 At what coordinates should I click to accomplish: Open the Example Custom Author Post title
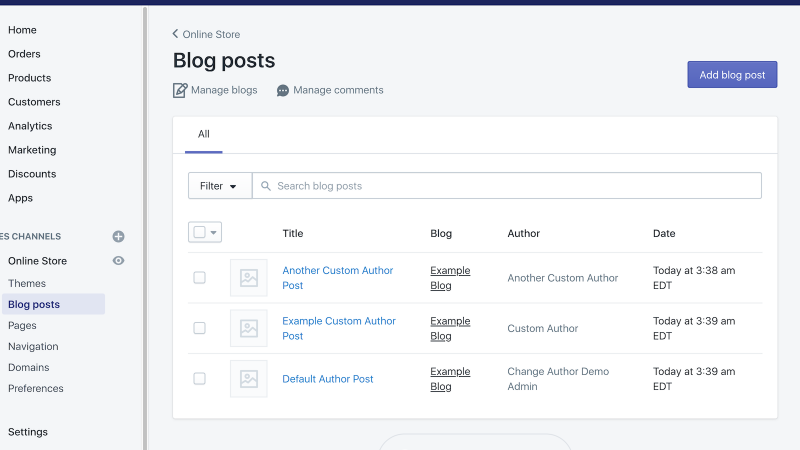[x=339, y=328]
